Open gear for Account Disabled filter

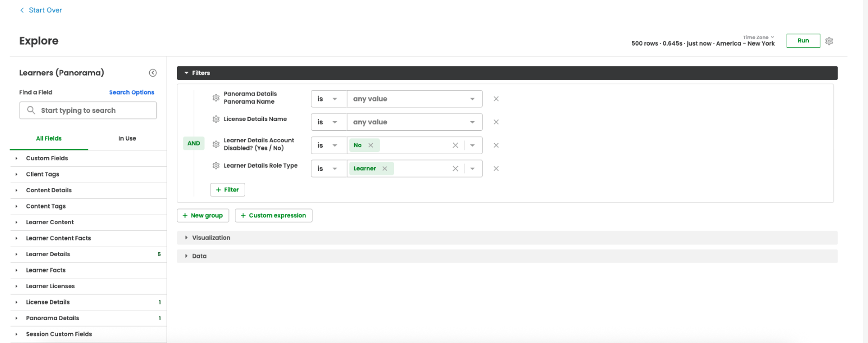[216, 144]
